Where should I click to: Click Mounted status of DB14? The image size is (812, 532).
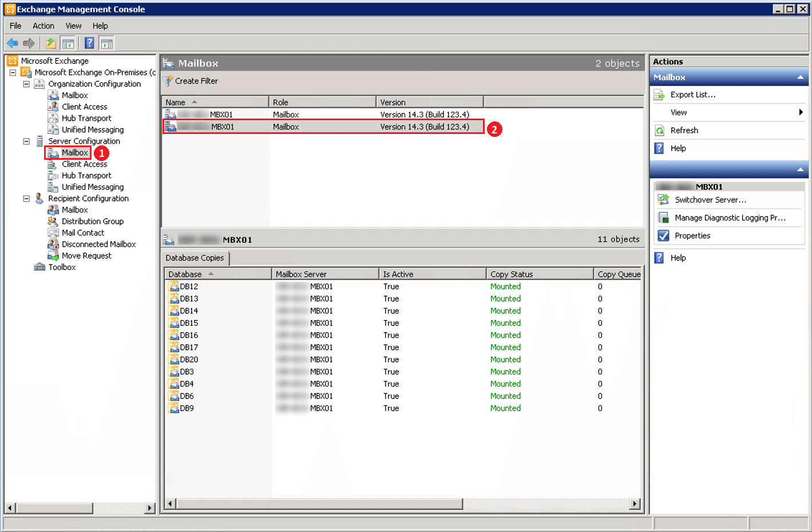(505, 311)
